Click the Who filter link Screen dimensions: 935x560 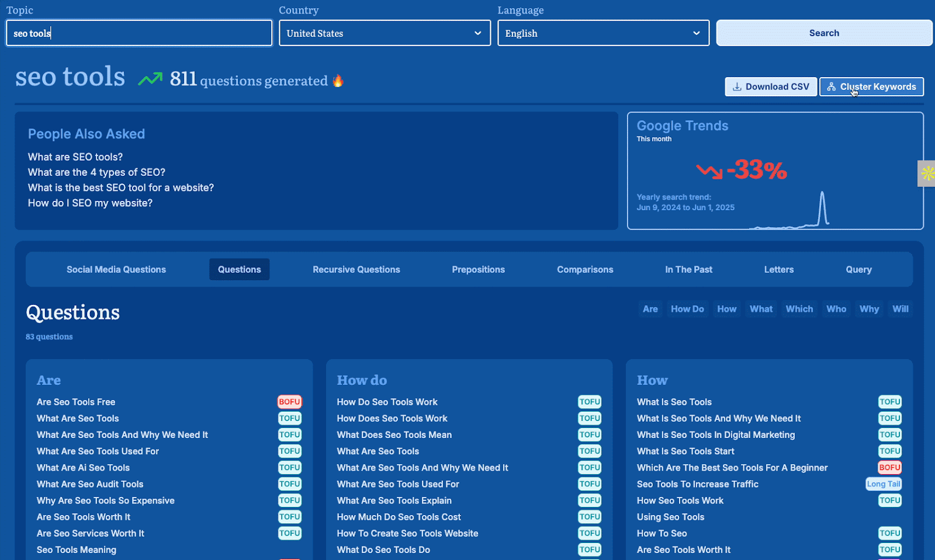pyautogui.click(x=836, y=309)
